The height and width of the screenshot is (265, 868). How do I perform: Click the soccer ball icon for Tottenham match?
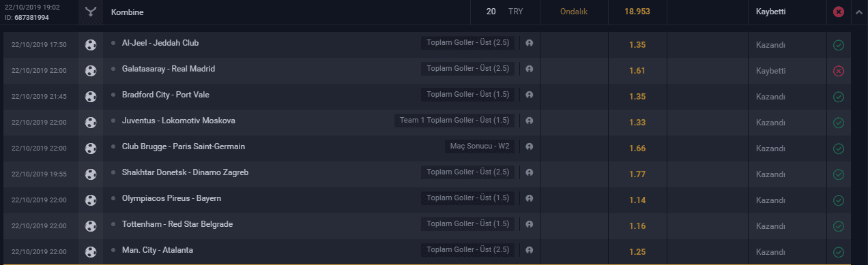coord(90,226)
